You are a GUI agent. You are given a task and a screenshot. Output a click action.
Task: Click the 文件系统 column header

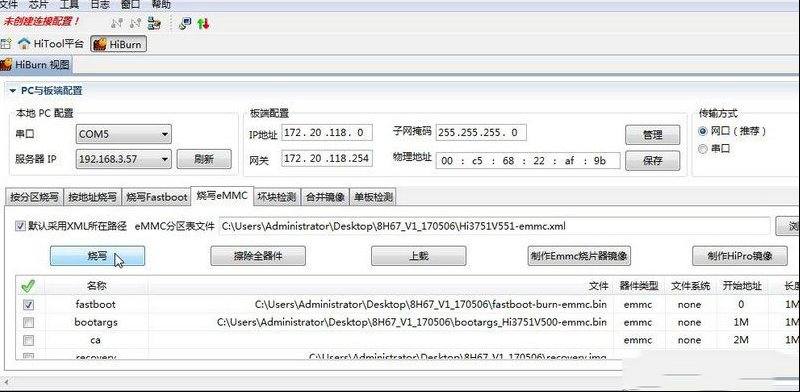(690, 286)
